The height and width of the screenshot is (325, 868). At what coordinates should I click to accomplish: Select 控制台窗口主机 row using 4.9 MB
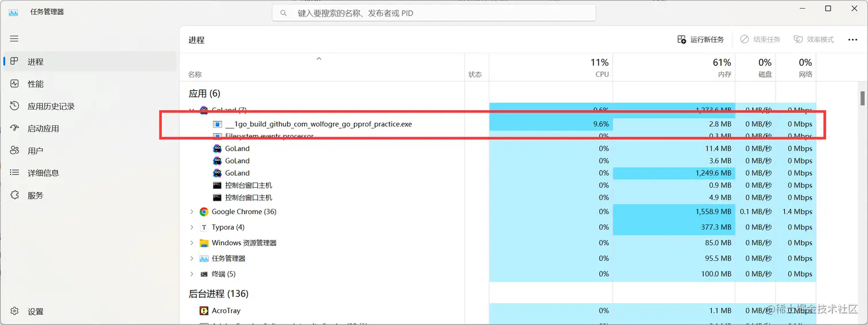(498, 198)
